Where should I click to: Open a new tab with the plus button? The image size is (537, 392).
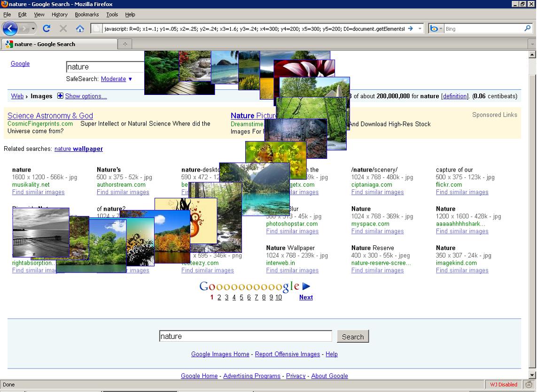tap(125, 44)
